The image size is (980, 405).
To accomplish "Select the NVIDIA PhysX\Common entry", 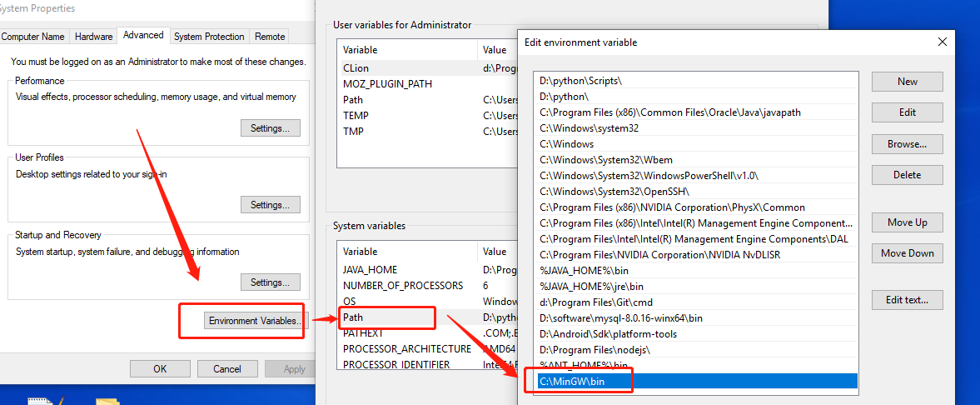I will click(698, 207).
